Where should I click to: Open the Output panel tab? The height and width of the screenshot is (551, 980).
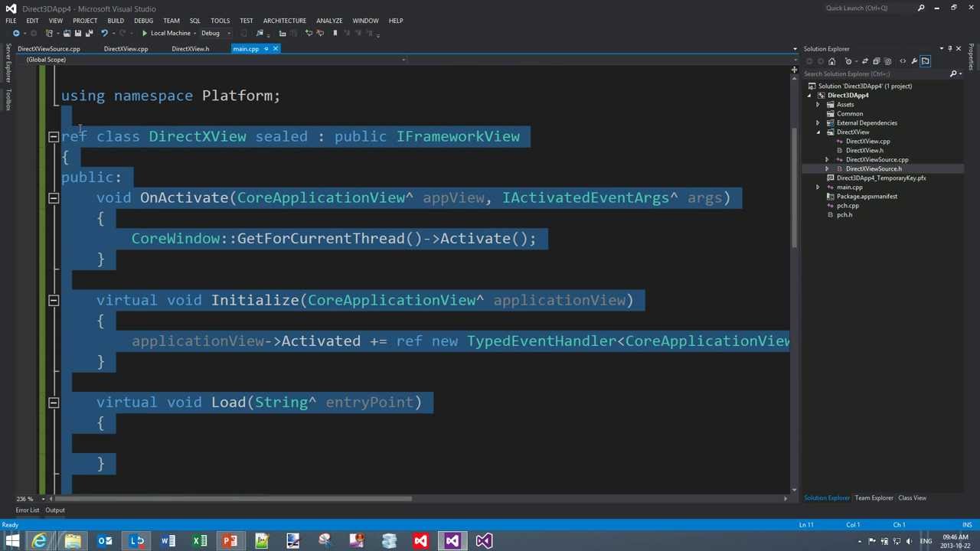[55, 510]
